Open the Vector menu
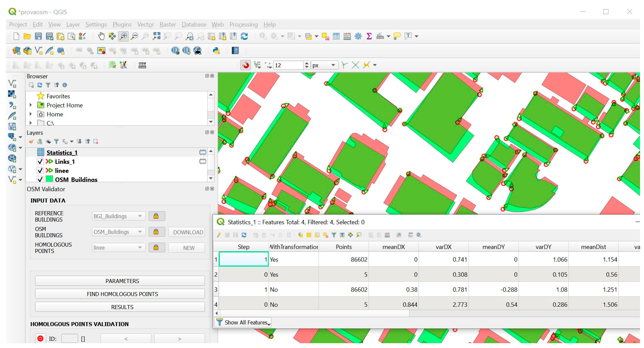Screen dimensions: 644x348 click(145, 25)
